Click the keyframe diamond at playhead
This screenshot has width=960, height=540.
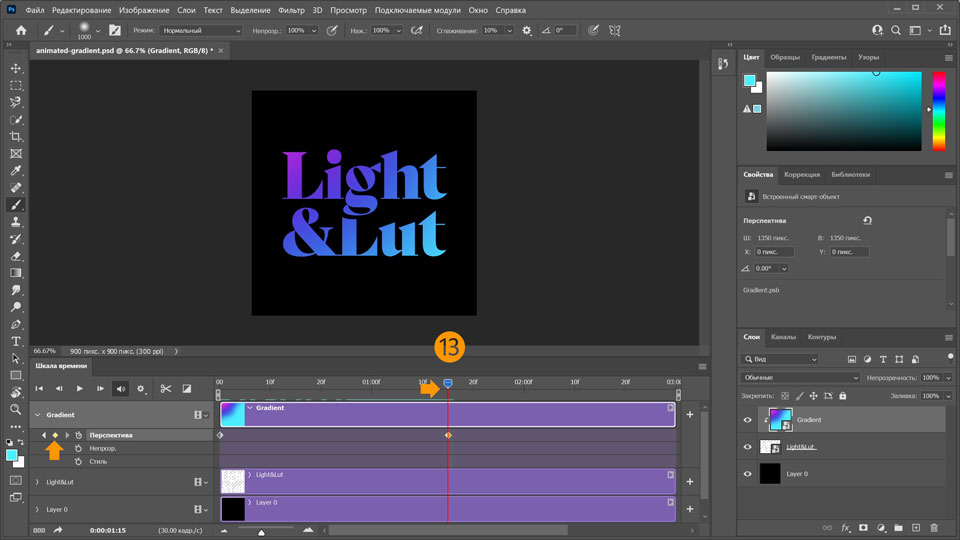[448, 435]
